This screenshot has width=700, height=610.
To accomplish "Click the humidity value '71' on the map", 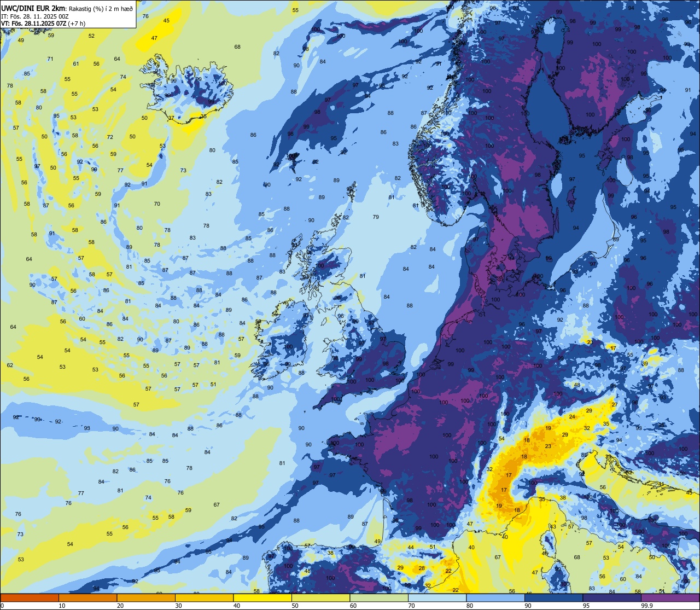I will pyautogui.click(x=50, y=59).
